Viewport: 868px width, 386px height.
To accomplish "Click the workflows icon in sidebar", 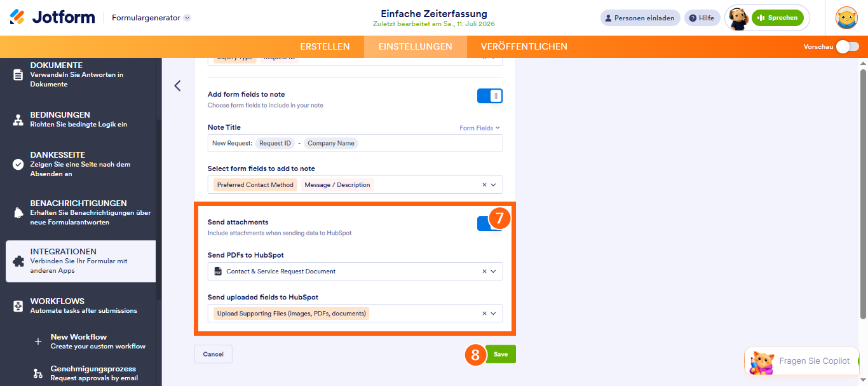I will [18, 306].
